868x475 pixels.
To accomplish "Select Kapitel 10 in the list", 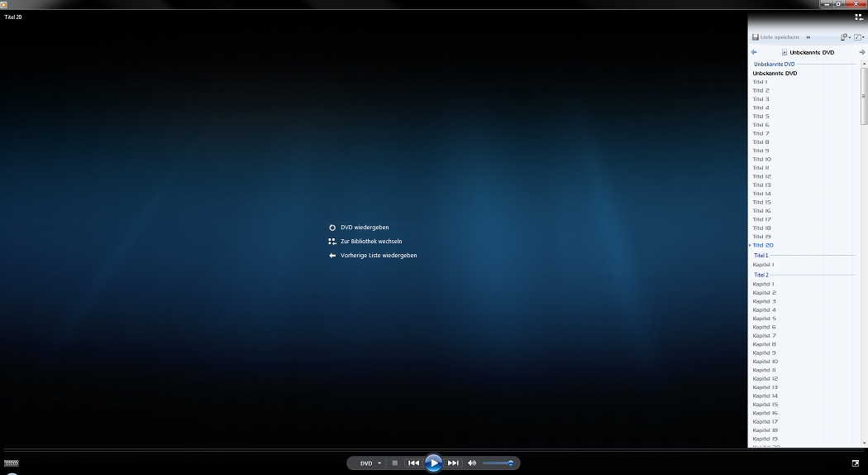I will point(765,362).
